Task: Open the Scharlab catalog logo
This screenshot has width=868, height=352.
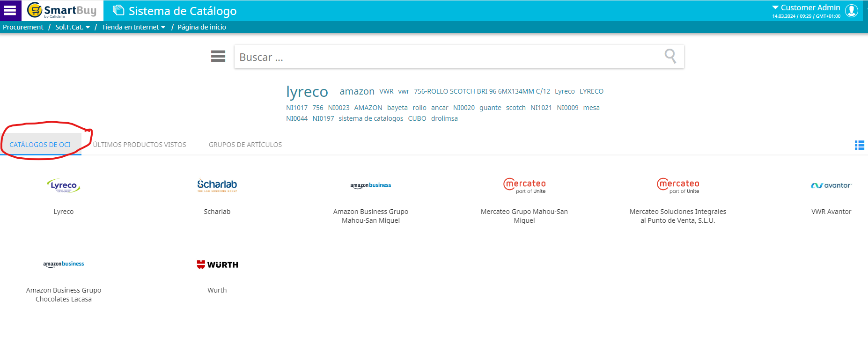Action: 217,185
